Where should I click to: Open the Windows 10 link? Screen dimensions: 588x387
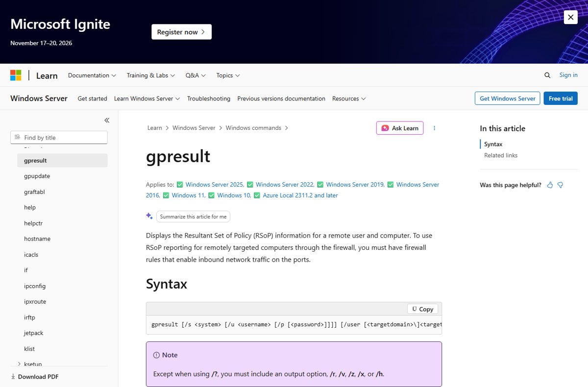click(234, 195)
